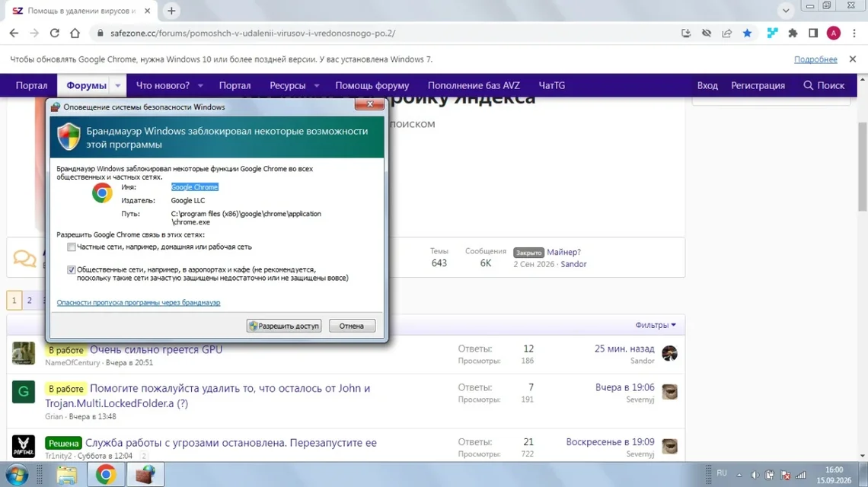868x487 pixels.
Task: Click the Вход link
Action: coord(707,85)
